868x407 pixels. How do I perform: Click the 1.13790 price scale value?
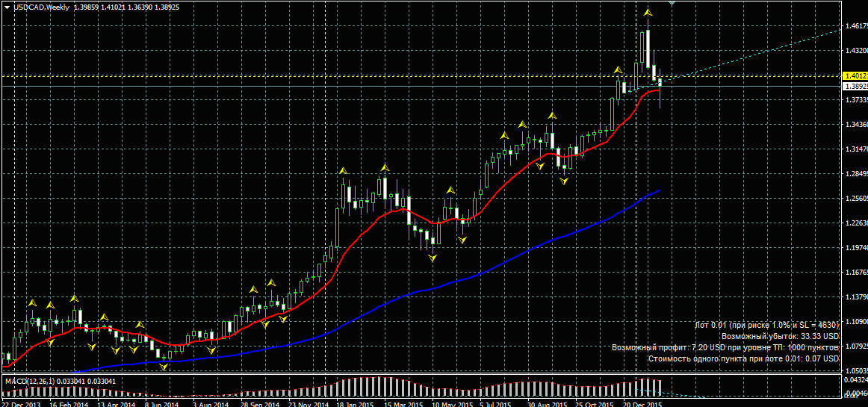click(856, 296)
